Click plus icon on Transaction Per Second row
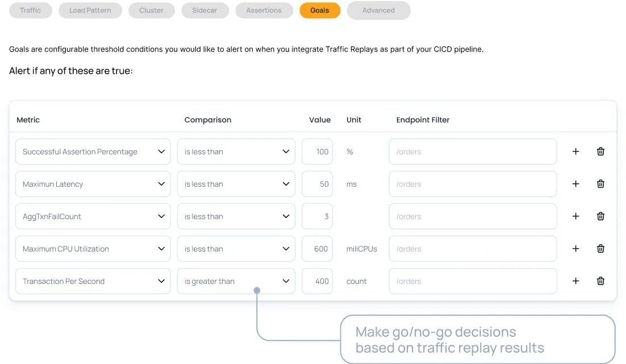626x364 pixels. [575, 281]
